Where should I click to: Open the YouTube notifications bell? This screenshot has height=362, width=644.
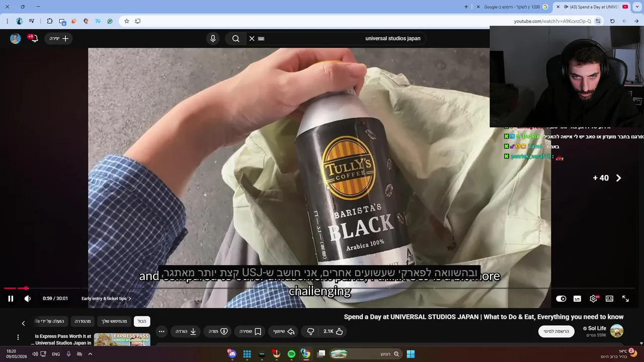point(34,38)
